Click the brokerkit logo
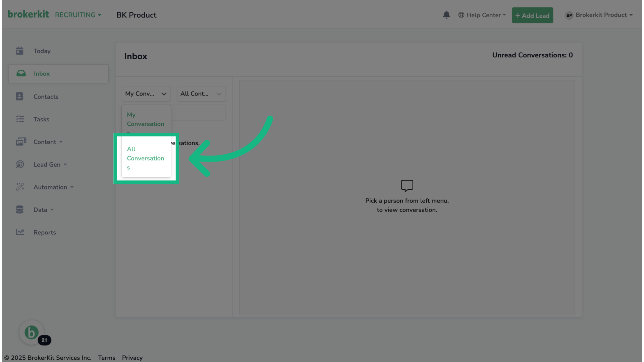644x362 pixels. click(28, 14)
